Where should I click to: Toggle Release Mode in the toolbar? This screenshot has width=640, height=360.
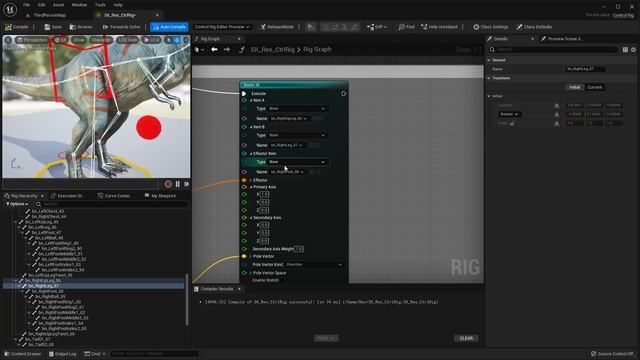pyautogui.click(x=277, y=27)
